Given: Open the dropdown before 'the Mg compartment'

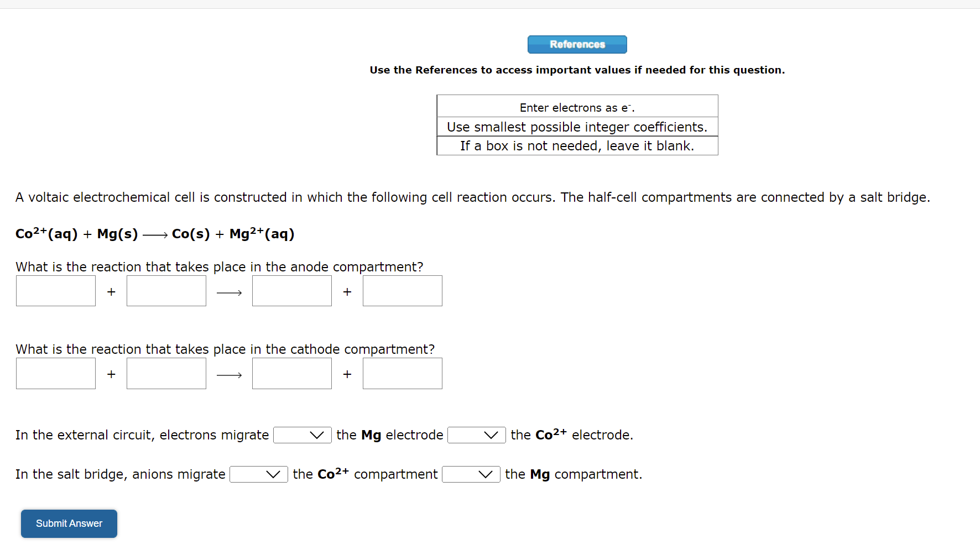Looking at the screenshot, I should (471, 474).
